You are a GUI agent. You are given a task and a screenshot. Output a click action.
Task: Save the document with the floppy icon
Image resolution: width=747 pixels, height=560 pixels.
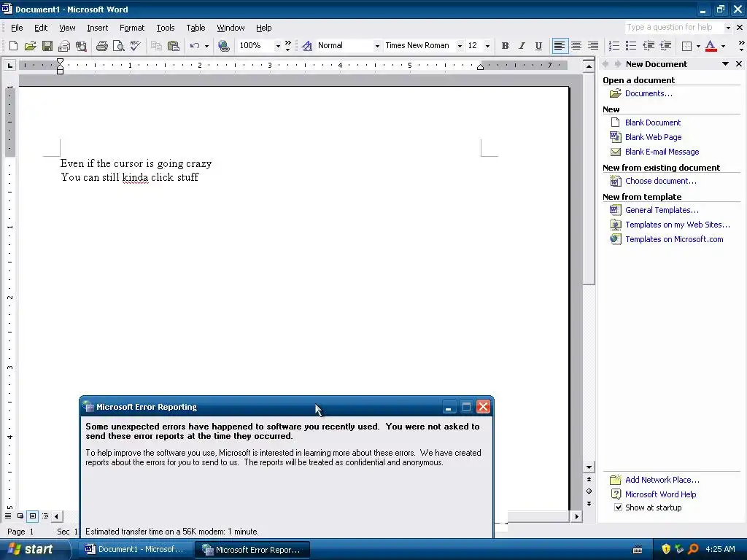pos(47,46)
